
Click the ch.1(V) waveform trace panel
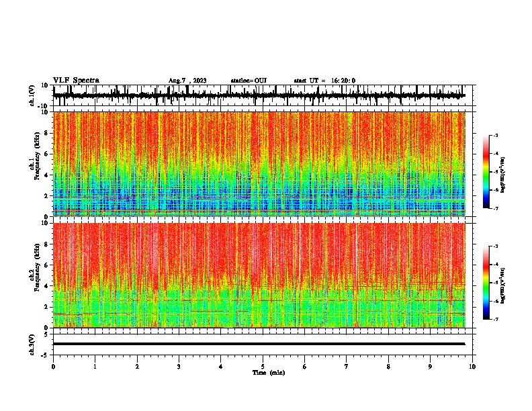264,95
